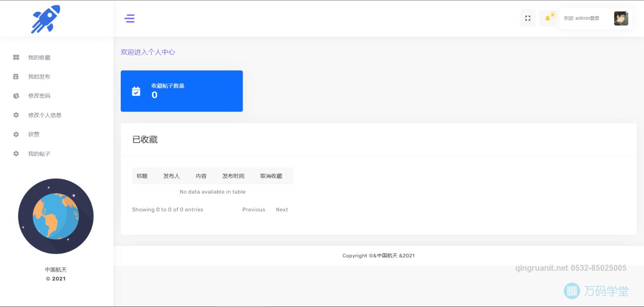The width and height of the screenshot is (644, 307).
Task: Click the rocket logo in sidebar
Action: pos(45,19)
